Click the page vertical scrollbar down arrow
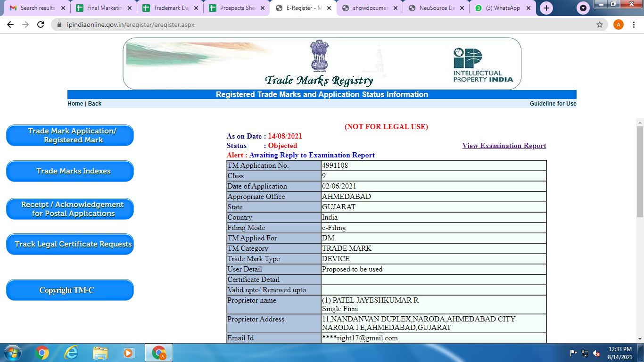 pos(640,338)
